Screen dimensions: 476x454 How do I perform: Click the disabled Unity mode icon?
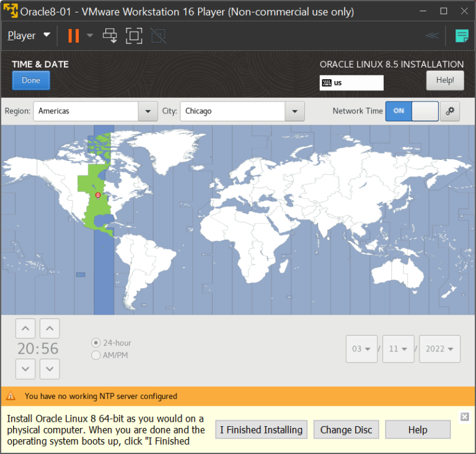[x=159, y=36]
